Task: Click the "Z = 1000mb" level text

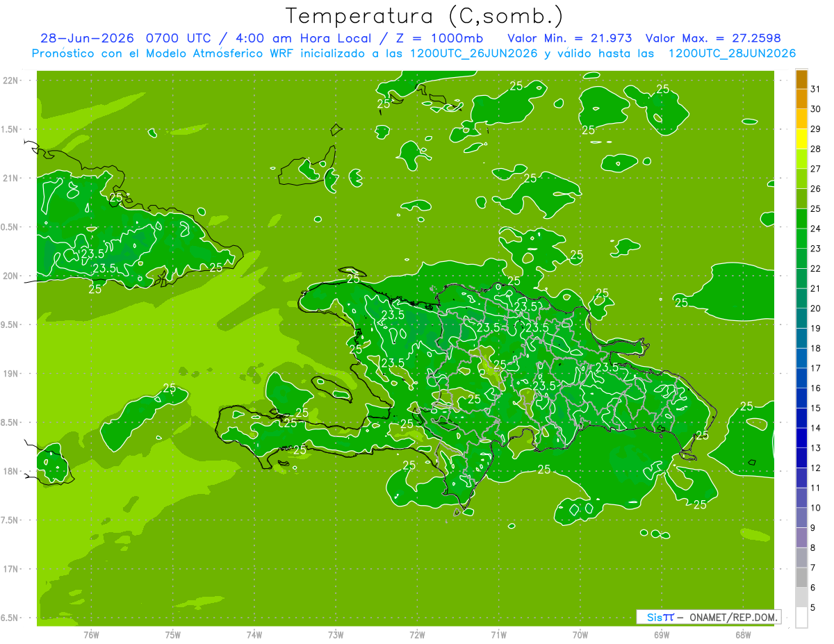Action: (439, 38)
